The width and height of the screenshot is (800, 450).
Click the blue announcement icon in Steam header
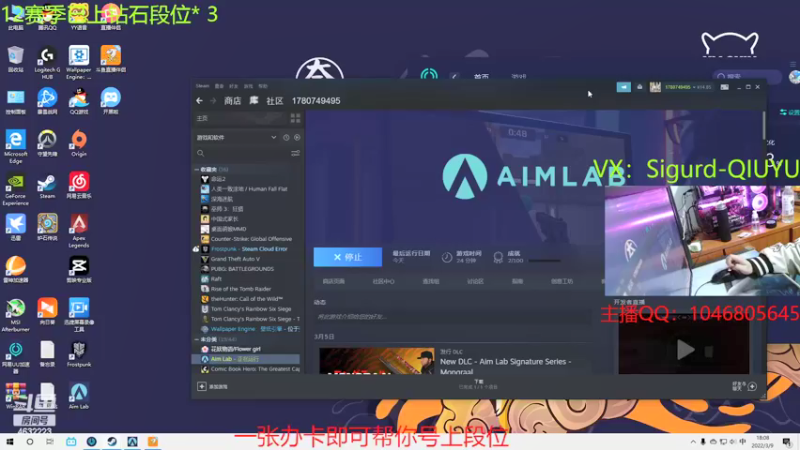click(623, 87)
